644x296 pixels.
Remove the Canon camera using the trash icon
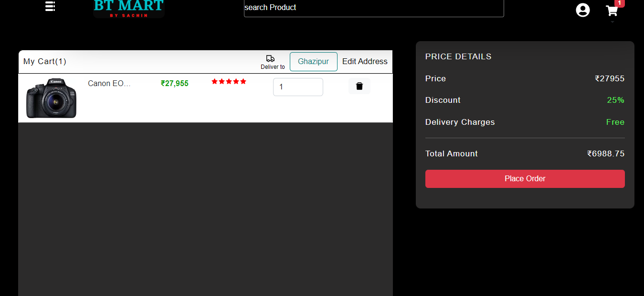pos(359,86)
